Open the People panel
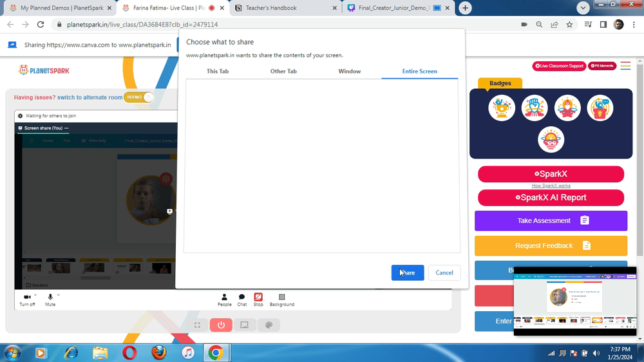Image resolution: width=644 pixels, height=362 pixels. pos(224,300)
